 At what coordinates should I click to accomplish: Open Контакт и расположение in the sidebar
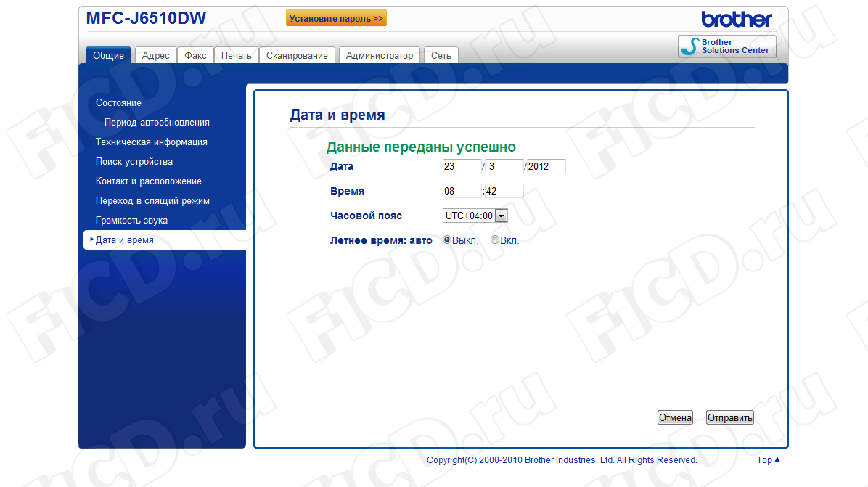tap(148, 181)
